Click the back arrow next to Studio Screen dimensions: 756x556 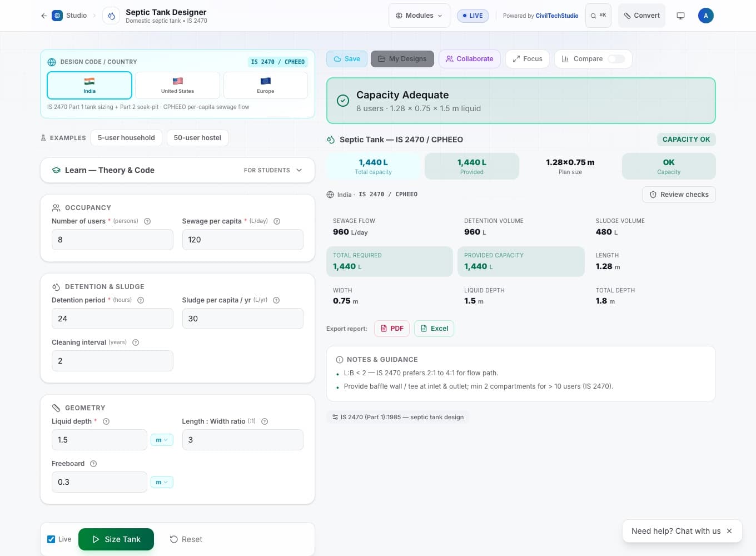pyautogui.click(x=43, y=16)
